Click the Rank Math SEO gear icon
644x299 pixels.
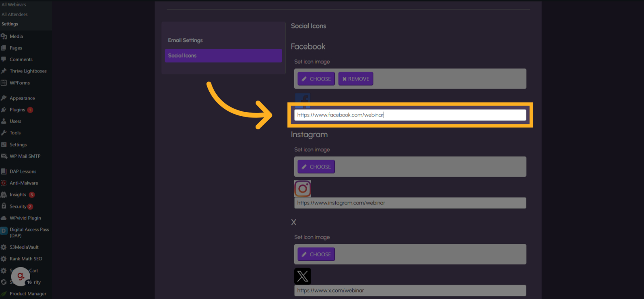click(4, 259)
